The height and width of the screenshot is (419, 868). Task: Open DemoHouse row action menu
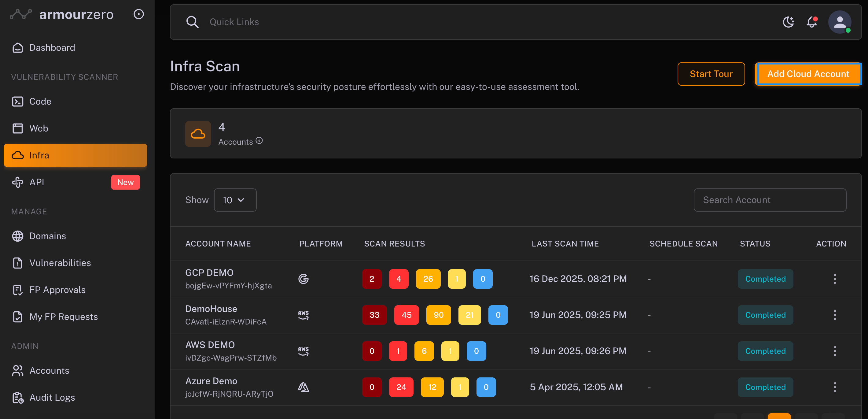(835, 315)
